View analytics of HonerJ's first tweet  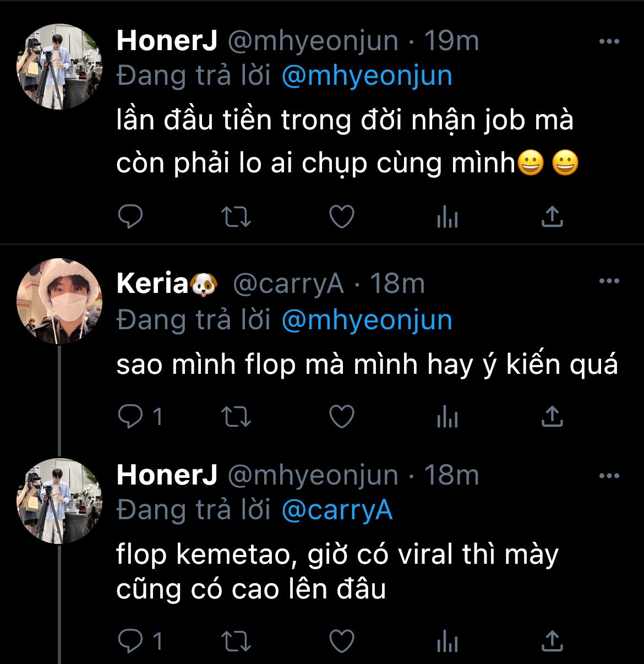[447, 217]
